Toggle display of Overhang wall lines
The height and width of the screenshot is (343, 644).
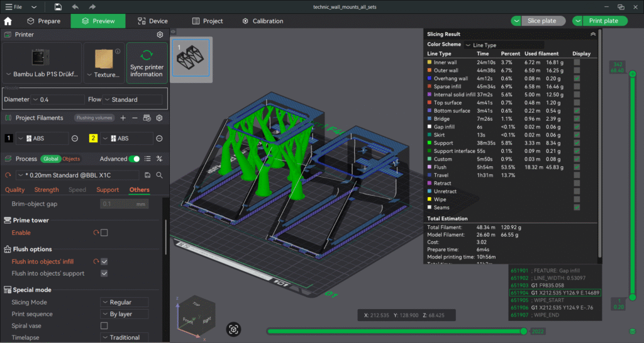(x=577, y=79)
